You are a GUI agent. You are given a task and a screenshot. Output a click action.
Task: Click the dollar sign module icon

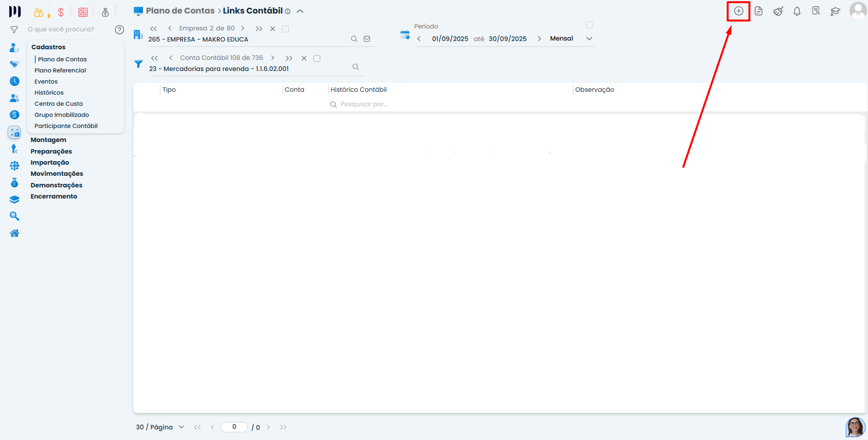[61, 12]
